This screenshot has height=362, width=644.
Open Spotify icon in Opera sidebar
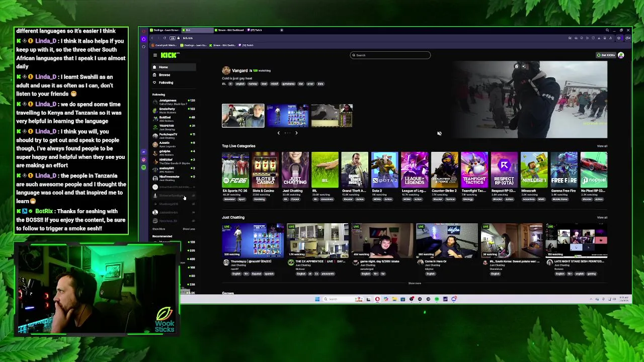144,167
